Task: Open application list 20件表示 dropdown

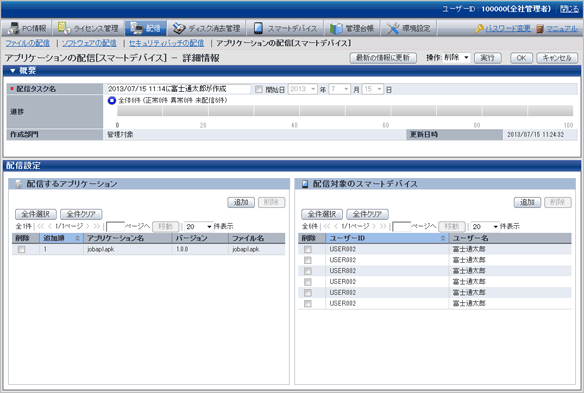Action: pos(199,226)
